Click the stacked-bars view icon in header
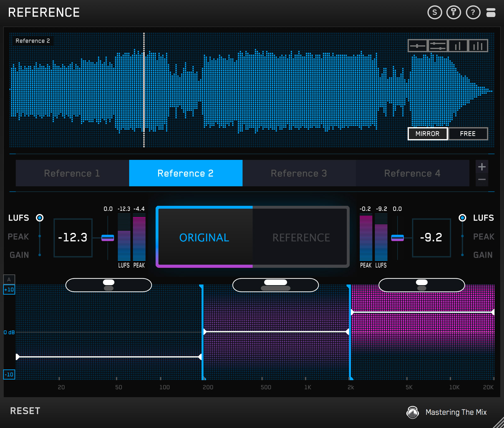 [491, 13]
